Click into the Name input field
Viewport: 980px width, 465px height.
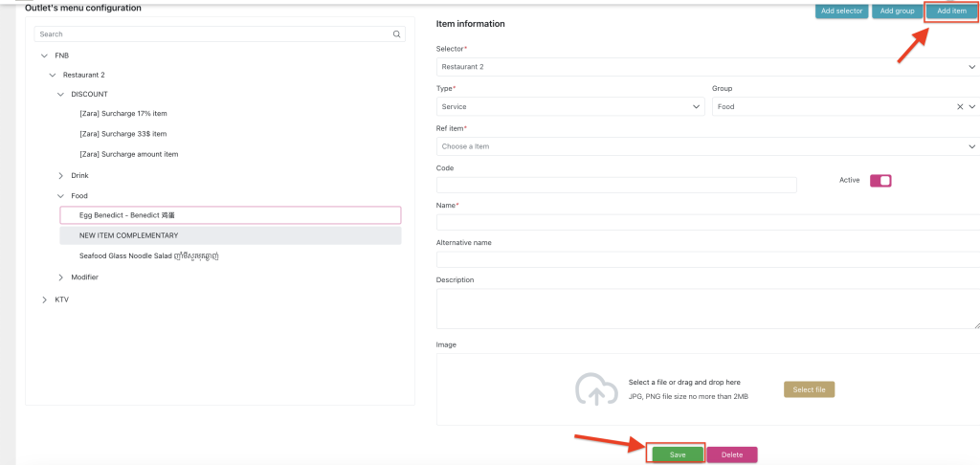707,222
